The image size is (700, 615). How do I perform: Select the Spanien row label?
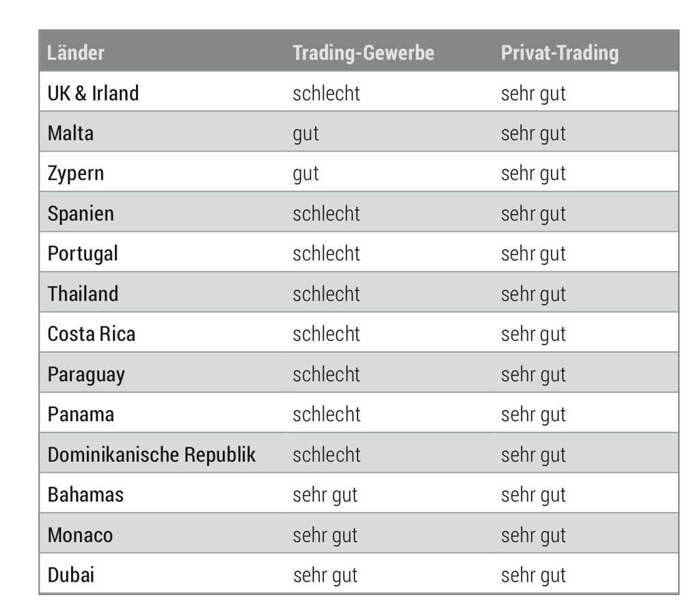click(x=81, y=214)
